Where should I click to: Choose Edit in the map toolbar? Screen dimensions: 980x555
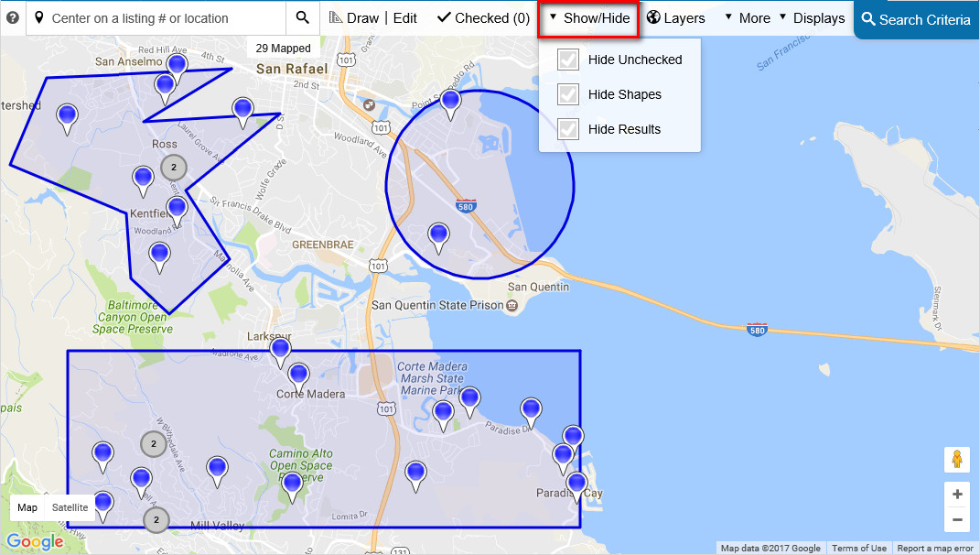click(405, 18)
